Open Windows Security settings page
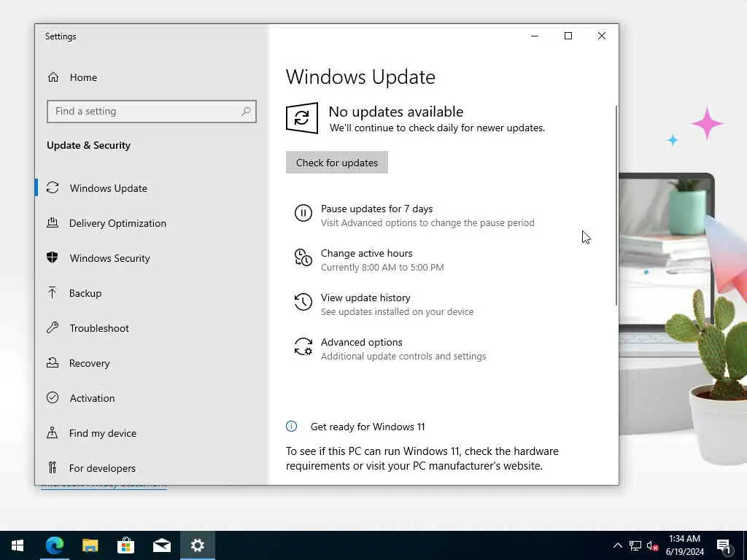 (x=152, y=257)
